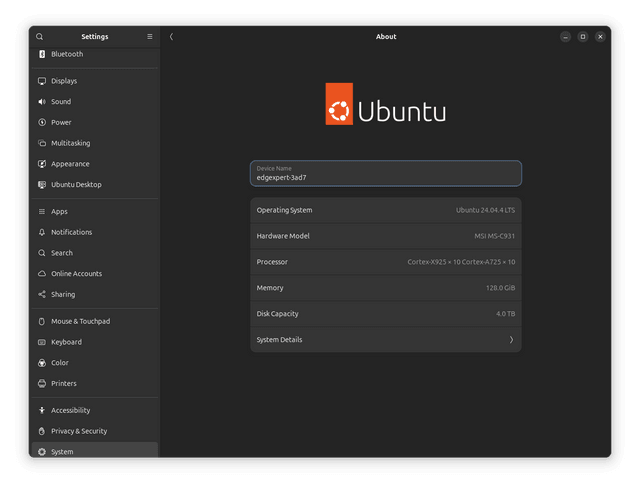This screenshot has width=640, height=489.
Task: Click the Cortex-X925 processor value
Action: [x=461, y=262]
